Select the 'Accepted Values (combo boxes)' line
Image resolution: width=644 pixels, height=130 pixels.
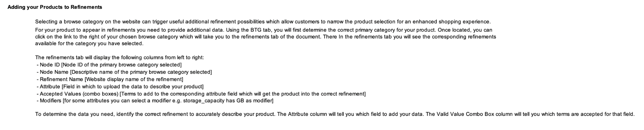click(x=201, y=94)
